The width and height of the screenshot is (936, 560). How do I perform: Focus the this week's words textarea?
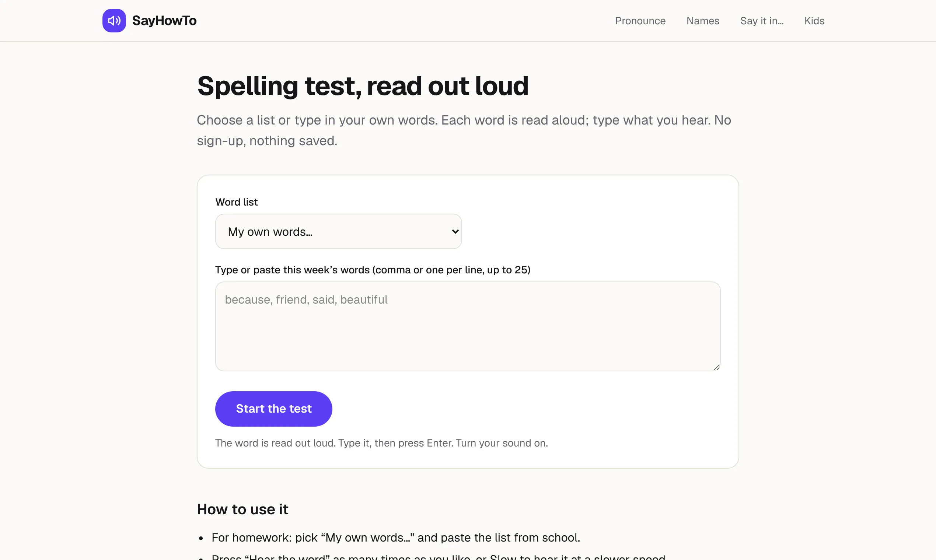468,326
